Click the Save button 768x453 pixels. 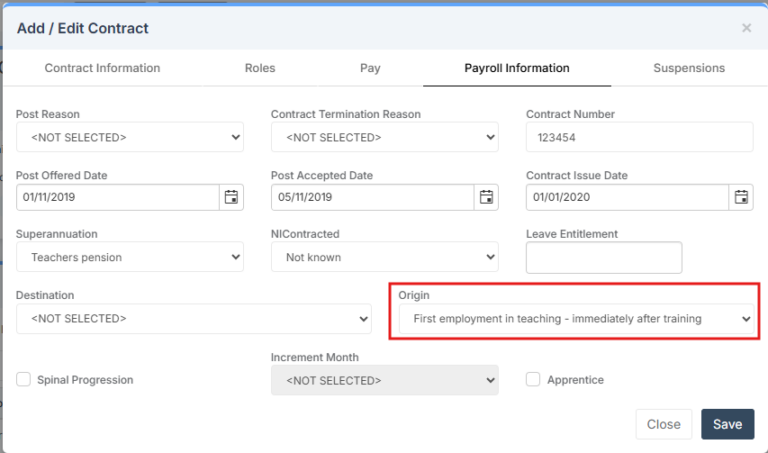tap(727, 424)
